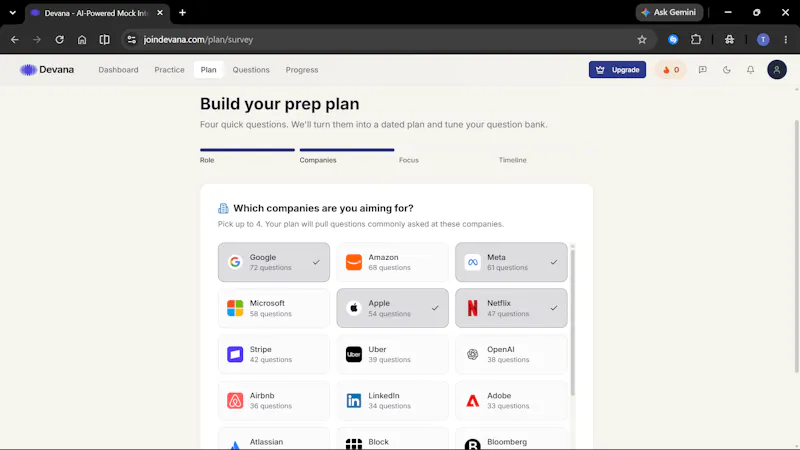Screen dimensions: 800x450
Task: Click the Devana logo icon
Action: [28, 70]
